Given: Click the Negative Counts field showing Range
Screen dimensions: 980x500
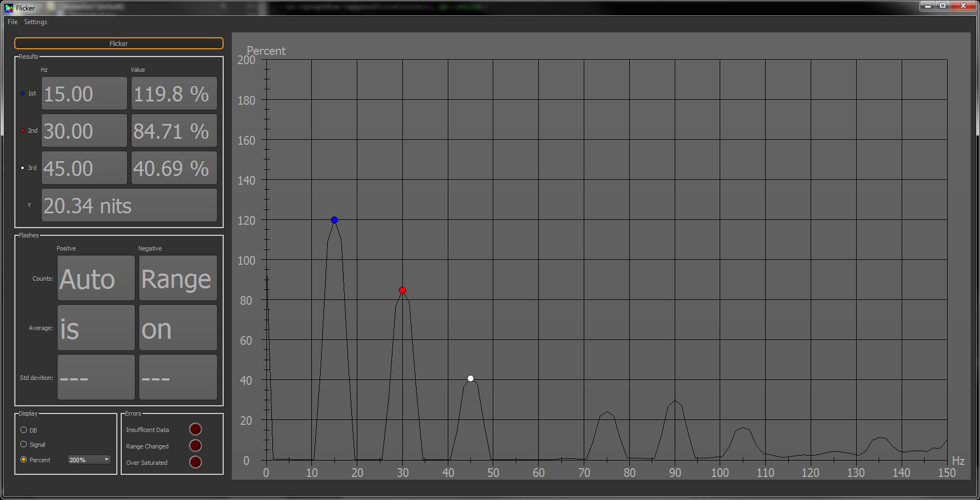Looking at the screenshot, I should tap(178, 278).
